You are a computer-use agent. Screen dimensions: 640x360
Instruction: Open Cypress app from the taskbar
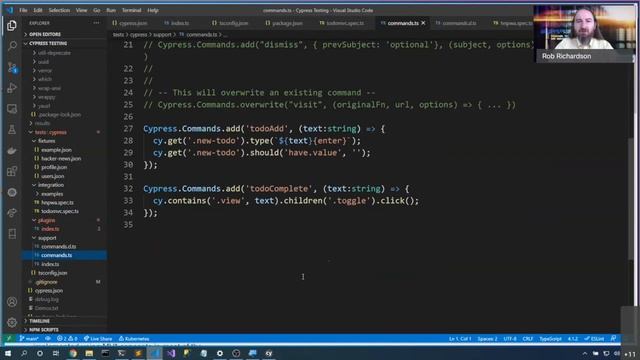(x=269, y=353)
